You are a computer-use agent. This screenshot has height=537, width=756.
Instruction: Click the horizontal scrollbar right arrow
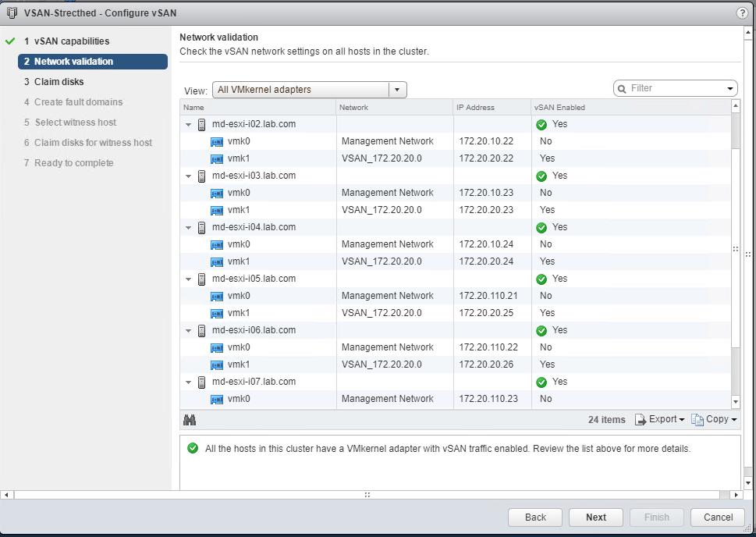point(736,495)
